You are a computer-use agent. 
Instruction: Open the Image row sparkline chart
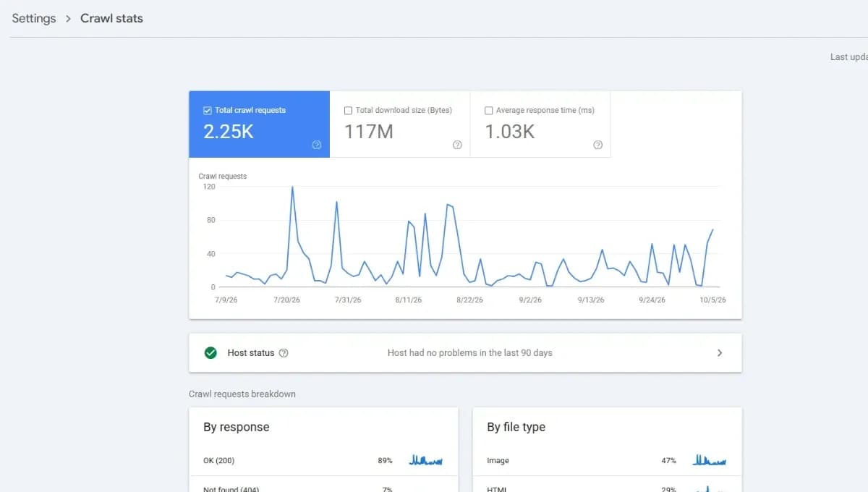click(710, 459)
